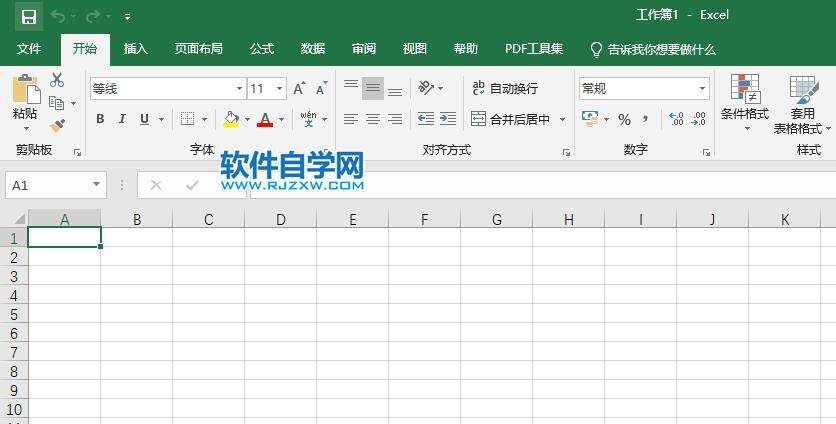This screenshot has width=836, height=424.
Task: Click the 粘贴 paste icon
Action: coord(26,89)
